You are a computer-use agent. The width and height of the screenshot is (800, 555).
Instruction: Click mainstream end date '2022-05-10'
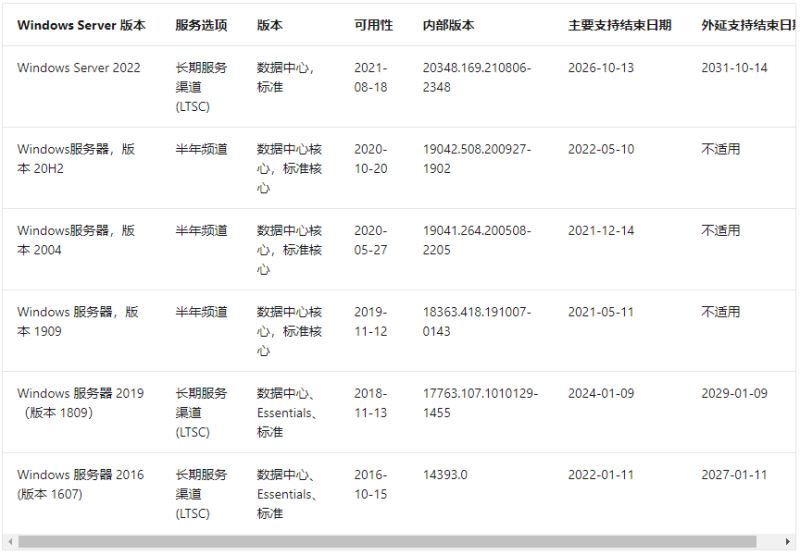tap(601, 149)
